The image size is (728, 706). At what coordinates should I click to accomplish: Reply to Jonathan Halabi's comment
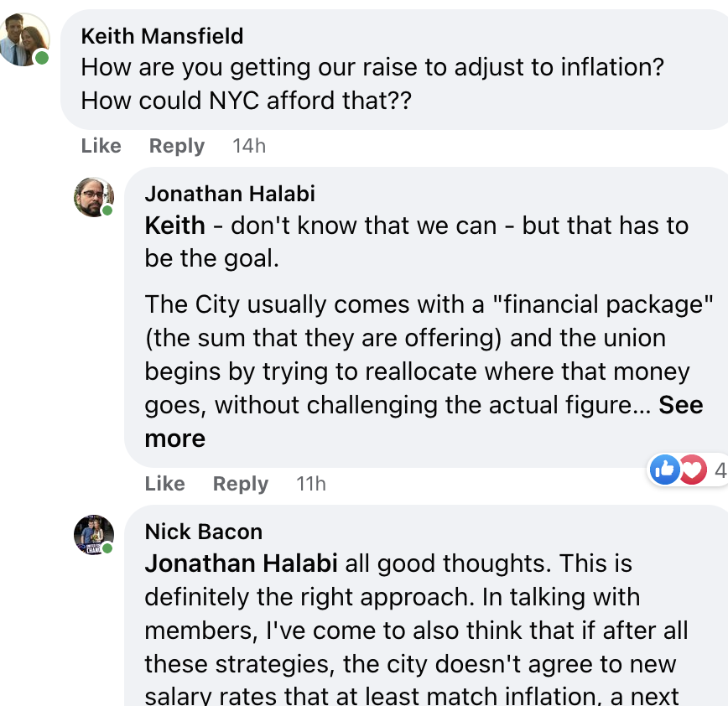pos(240,484)
